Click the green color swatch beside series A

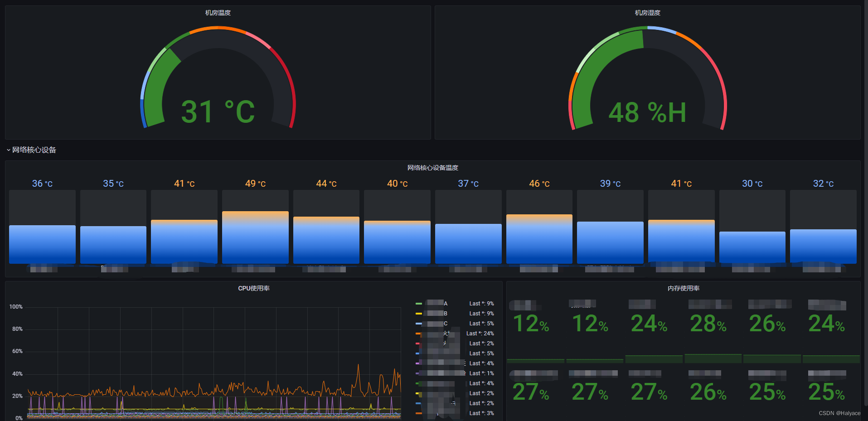(418, 303)
